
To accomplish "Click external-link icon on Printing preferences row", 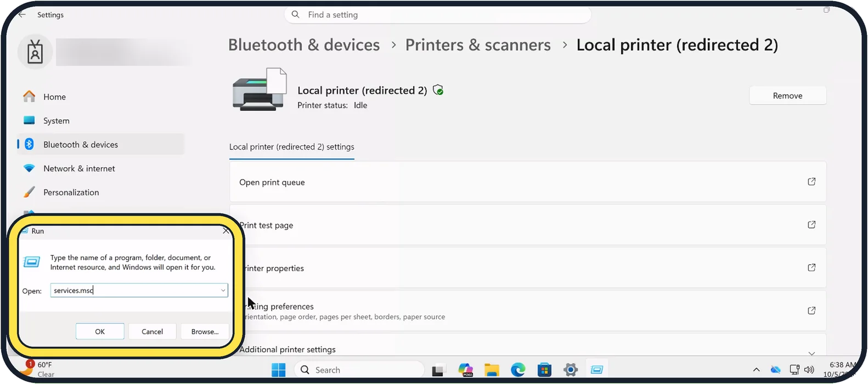I will (811, 310).
